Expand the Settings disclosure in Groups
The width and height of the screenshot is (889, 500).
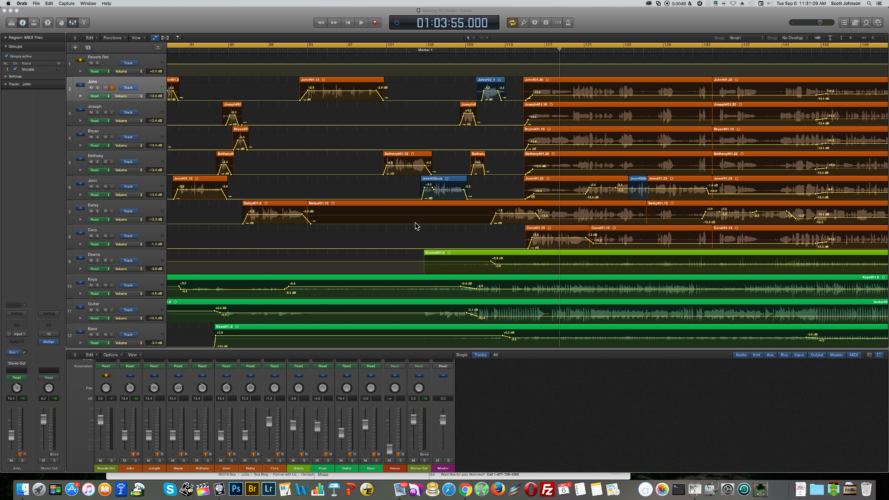point(6,76)
